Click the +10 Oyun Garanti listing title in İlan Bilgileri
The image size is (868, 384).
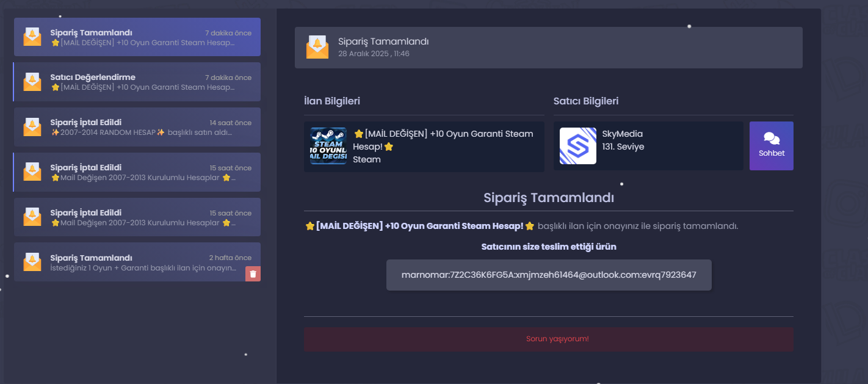click(443, 140)
